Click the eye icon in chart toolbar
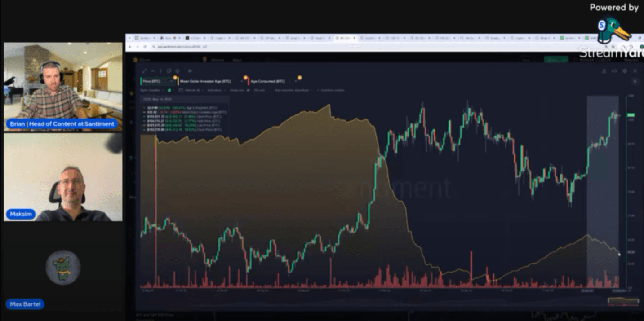 [190, 71]
